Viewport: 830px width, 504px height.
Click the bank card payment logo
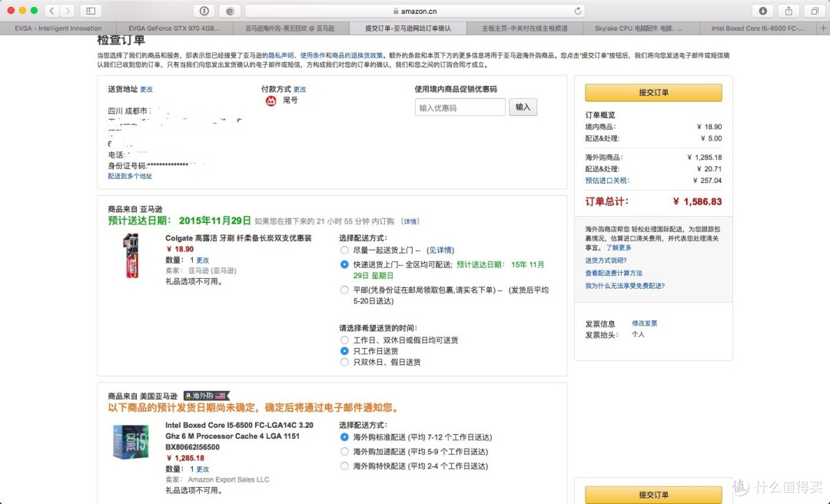[x=271, y=101]
